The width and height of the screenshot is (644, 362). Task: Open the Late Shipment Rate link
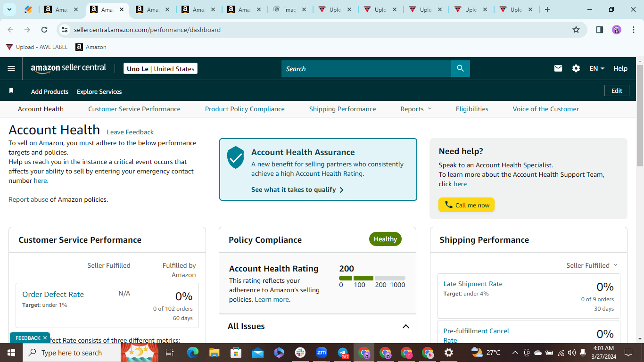pyautogui.click(x=473, y=284)
